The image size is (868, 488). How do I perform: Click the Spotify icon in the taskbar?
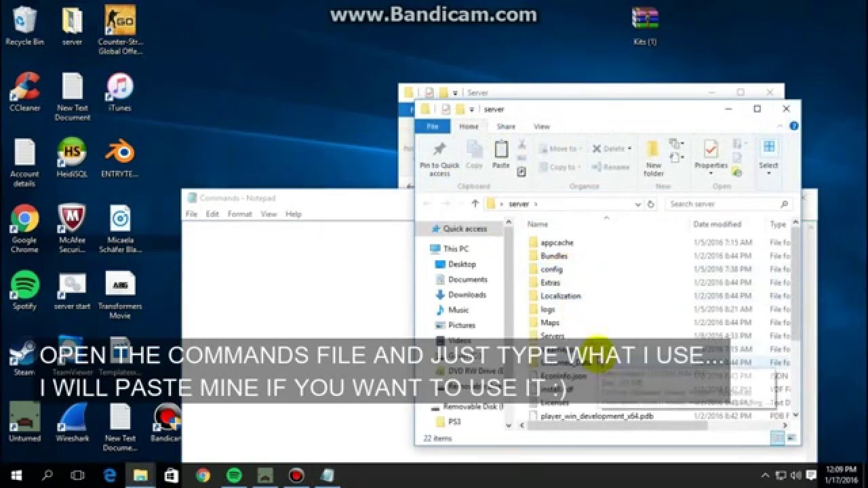(234, 476)
